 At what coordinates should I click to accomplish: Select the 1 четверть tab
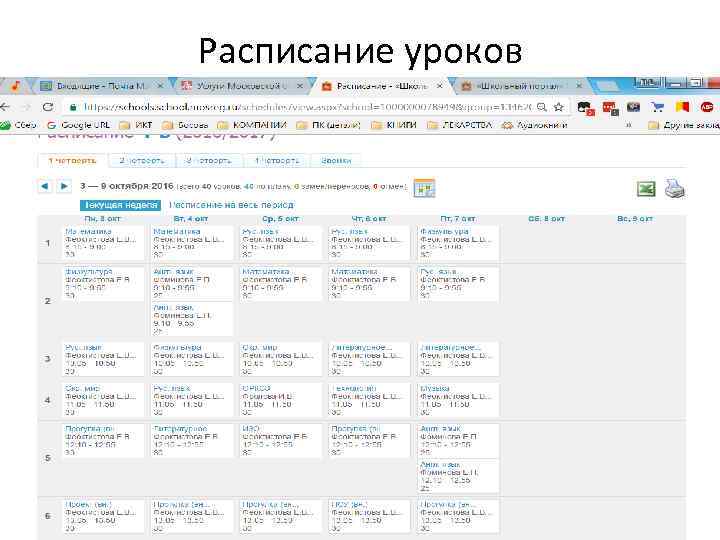[73, 161]
